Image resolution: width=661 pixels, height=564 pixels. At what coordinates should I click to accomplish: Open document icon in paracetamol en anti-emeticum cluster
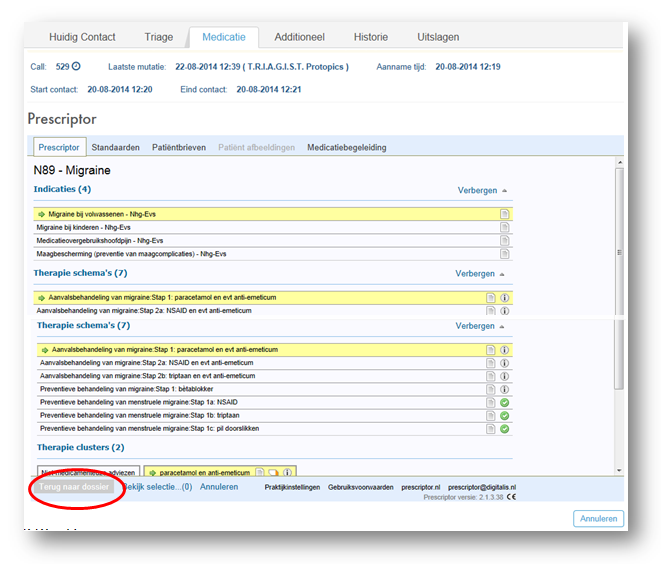coord(260,473)
